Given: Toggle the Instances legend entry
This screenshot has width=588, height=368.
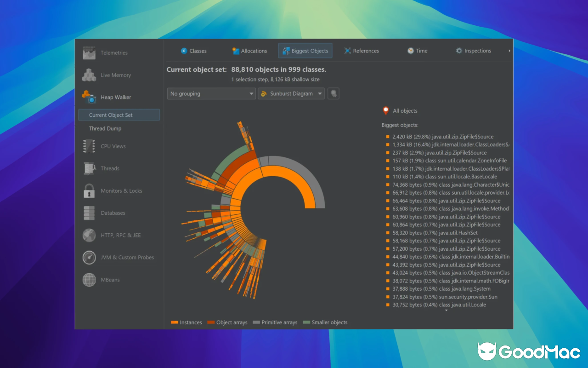Looking at the screenshot, I should (186, 322).
